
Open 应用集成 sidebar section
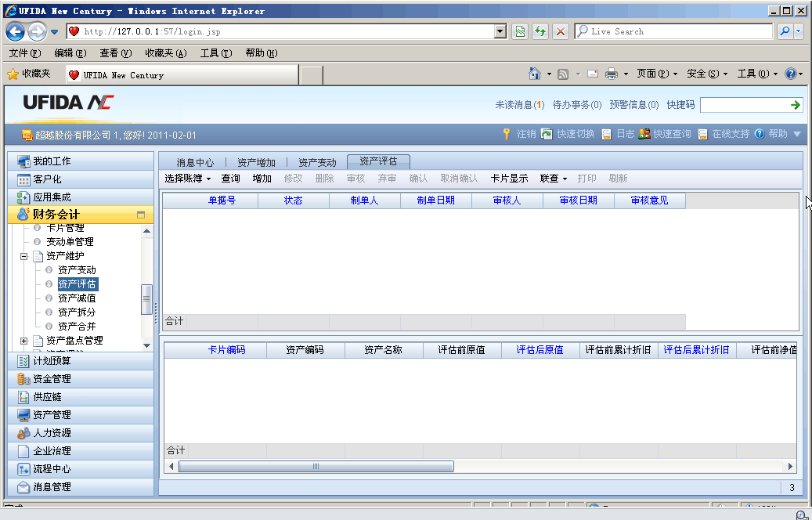tap(81, 197)
